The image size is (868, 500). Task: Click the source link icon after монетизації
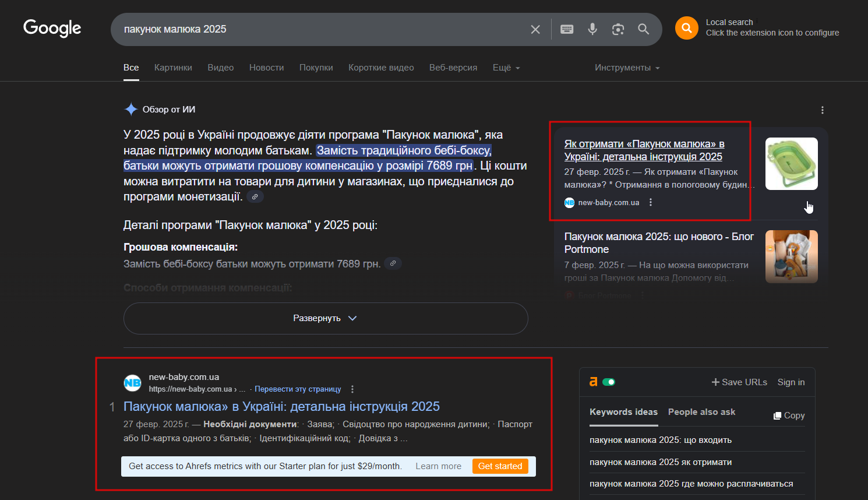(255, 197)
